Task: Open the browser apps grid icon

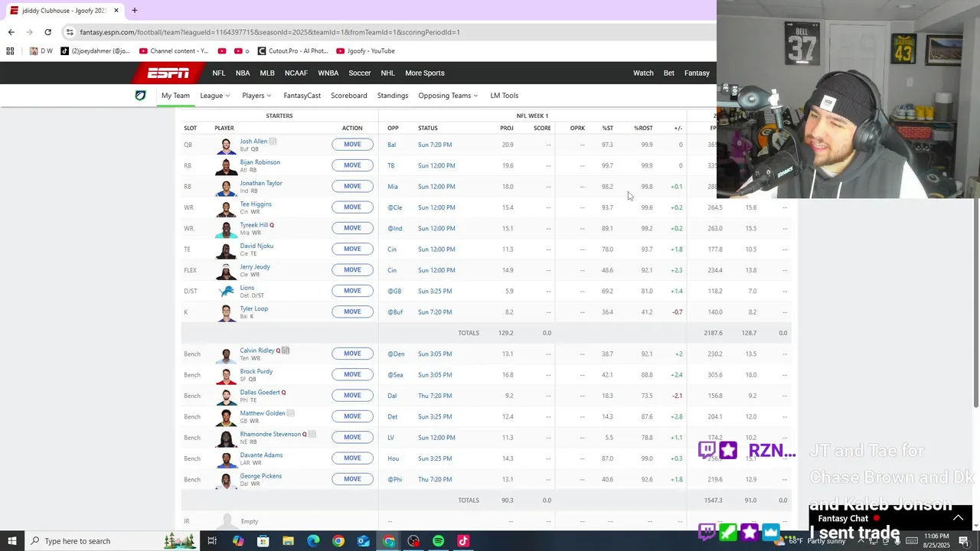Action: 10,51
